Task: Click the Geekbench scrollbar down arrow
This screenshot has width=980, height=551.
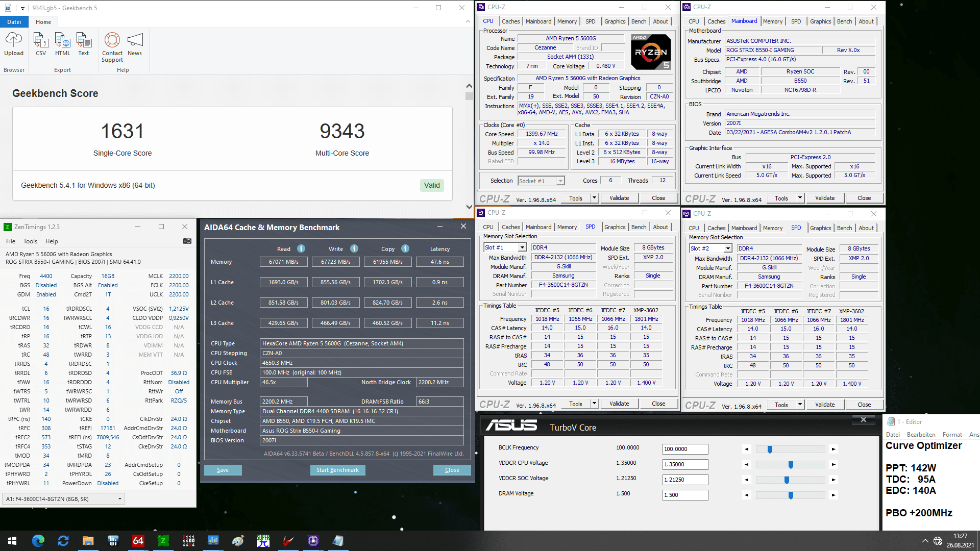Action: (x=469, y=207)
